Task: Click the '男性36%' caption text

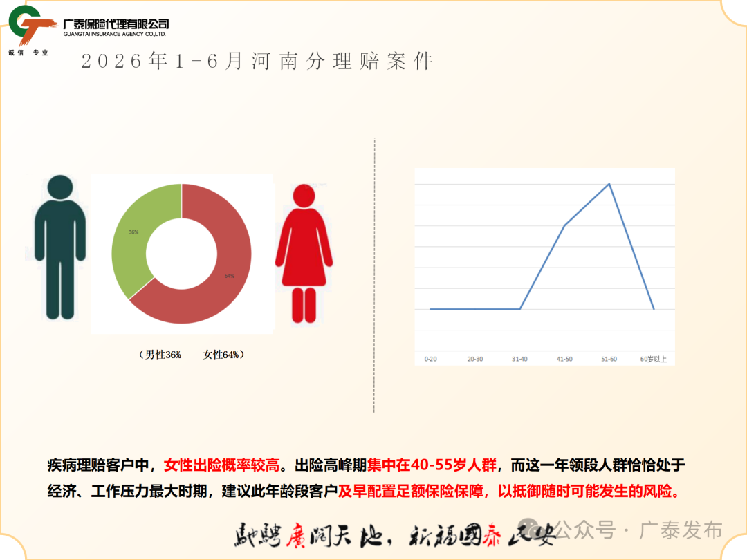Action: 163,355
